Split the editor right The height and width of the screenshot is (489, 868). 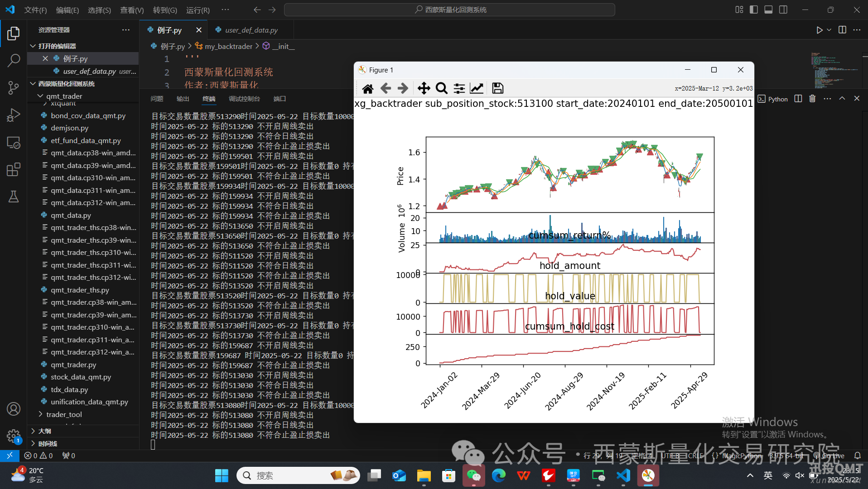(842, 30)
